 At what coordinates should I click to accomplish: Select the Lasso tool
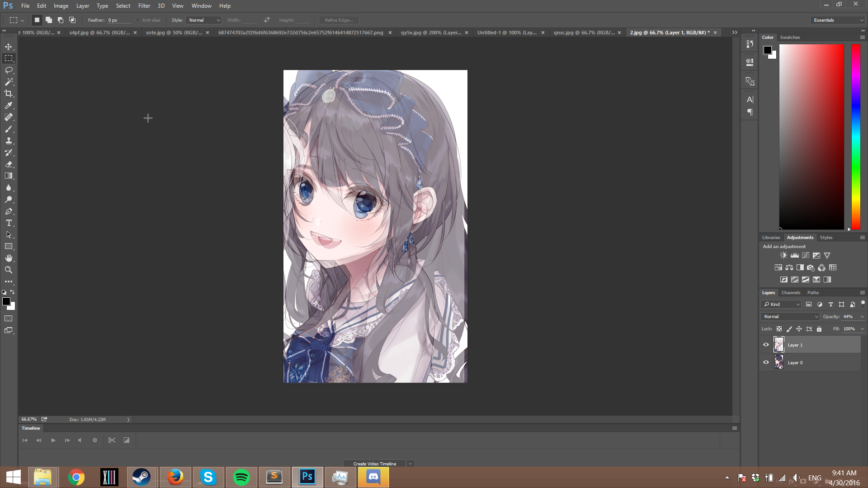pyautogui.click(x=9, y=70)
